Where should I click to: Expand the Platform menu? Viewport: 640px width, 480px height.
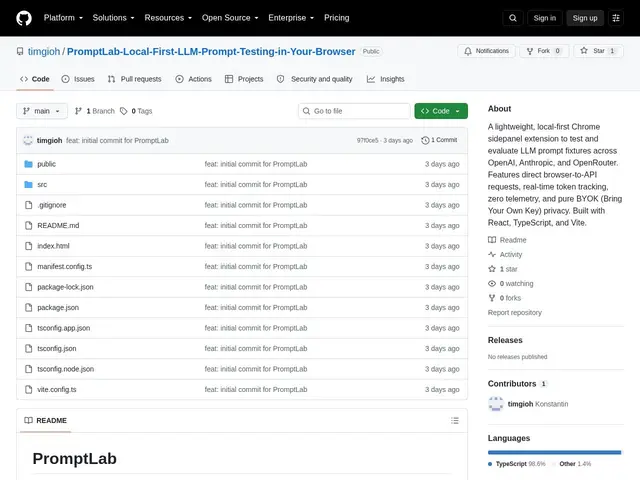coord(63,18)
